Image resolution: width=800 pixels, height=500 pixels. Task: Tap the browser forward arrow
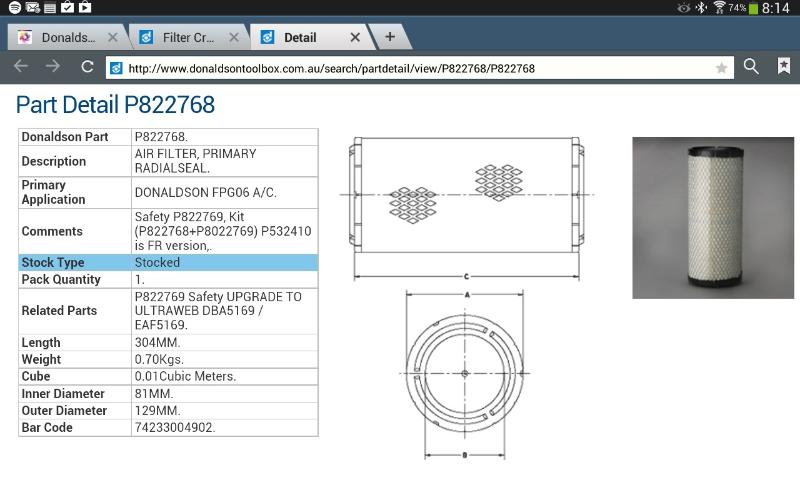pyautogui.click(x=53, y=66)
